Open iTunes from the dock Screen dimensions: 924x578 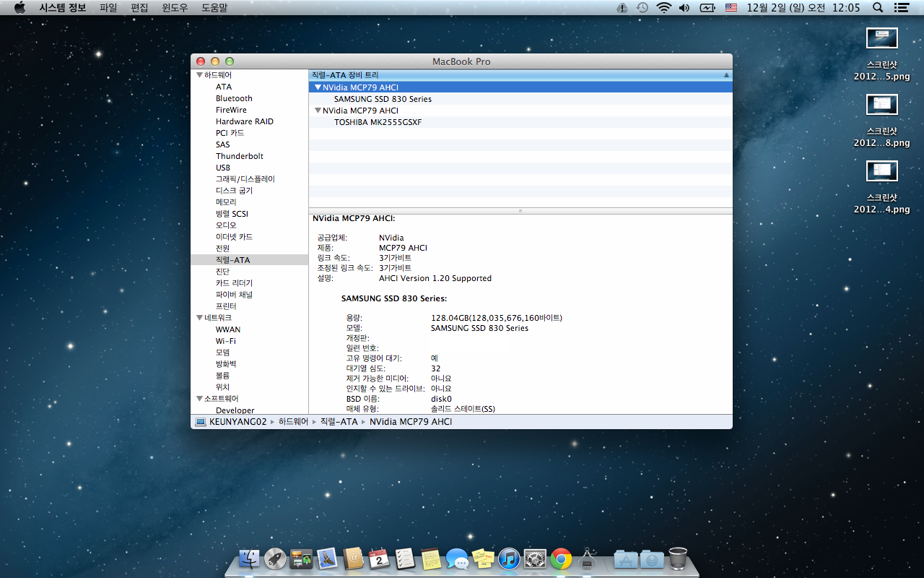pos(509,558)
